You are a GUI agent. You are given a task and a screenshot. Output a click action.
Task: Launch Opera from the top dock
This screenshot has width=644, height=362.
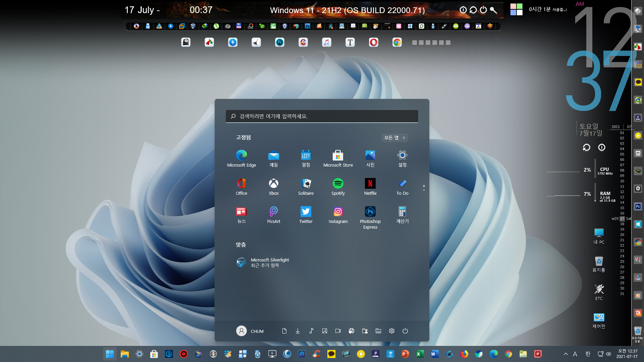[x=374, y=42]
